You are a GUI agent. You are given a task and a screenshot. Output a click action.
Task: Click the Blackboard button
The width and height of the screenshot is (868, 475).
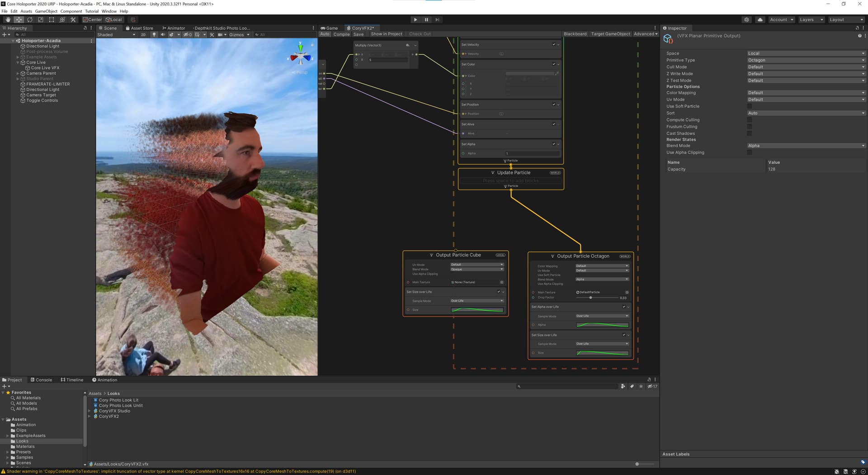[575, 34]
